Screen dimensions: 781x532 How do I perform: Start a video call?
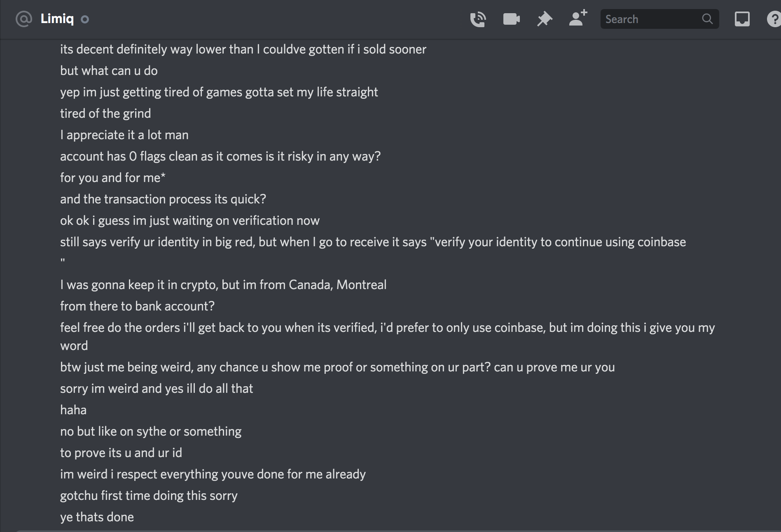[x=511, y=19]
